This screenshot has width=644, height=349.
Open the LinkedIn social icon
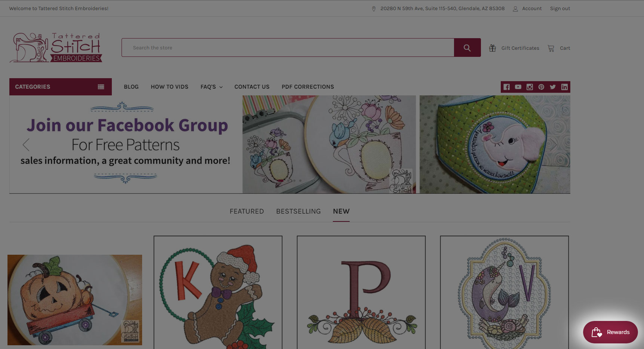564,87
